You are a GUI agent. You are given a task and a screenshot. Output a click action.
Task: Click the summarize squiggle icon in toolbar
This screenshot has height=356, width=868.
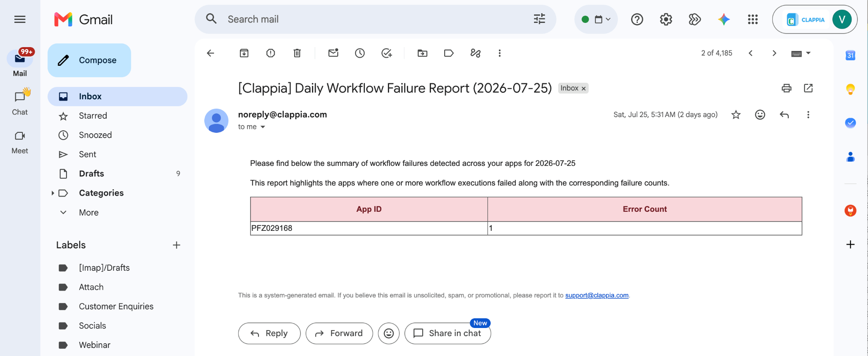pos(476,53)
